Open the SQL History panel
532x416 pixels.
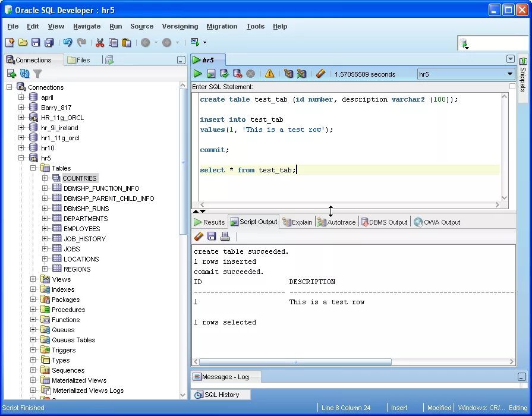[221, 395]
